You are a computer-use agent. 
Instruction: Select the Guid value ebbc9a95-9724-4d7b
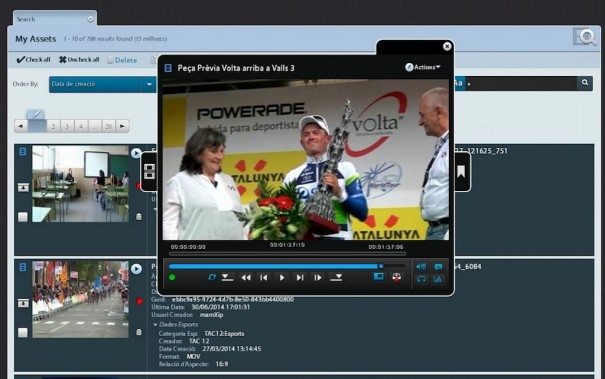coord(233,299)
